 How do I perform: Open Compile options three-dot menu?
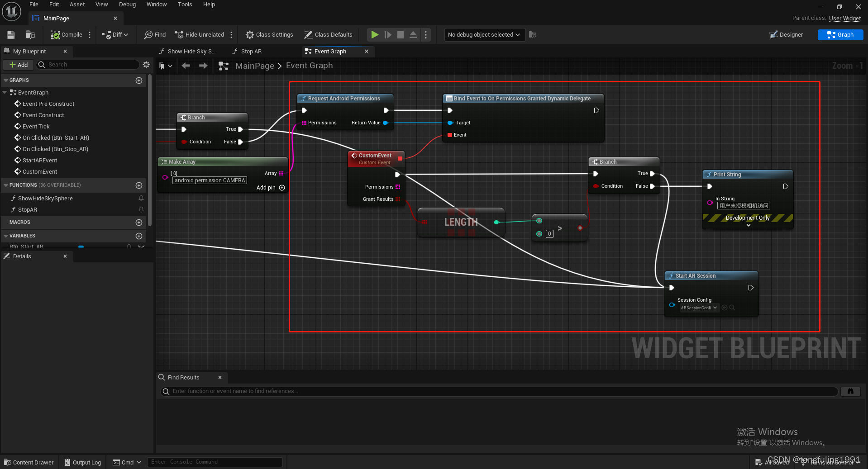tap(90, 35)
